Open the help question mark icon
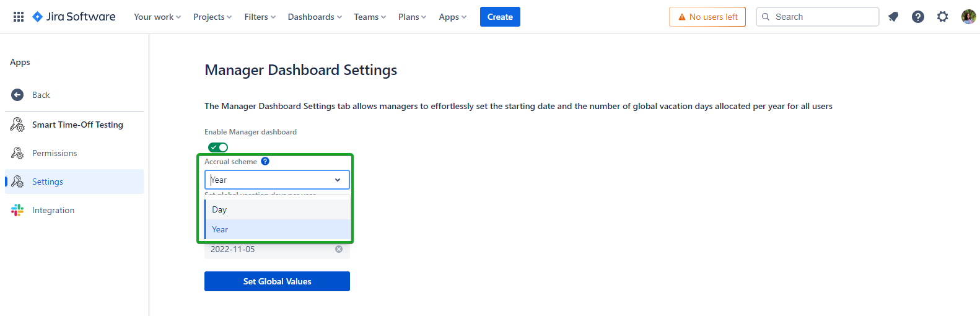 [x=918, y=17]
